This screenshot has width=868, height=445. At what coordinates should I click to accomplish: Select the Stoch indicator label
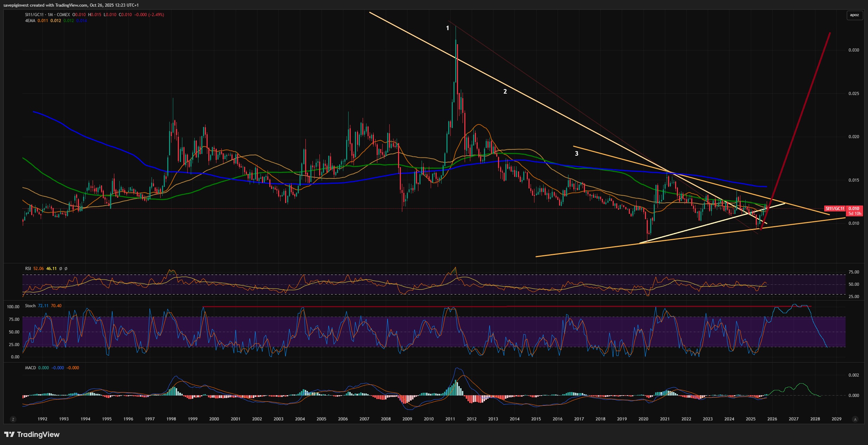[x=30, y=306]
